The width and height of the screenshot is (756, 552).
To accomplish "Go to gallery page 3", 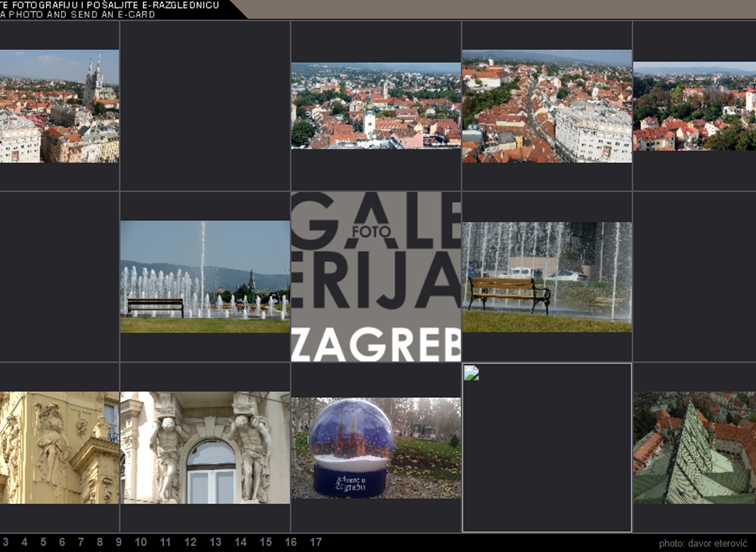I will pyautogui.click(x=6, y=542).
